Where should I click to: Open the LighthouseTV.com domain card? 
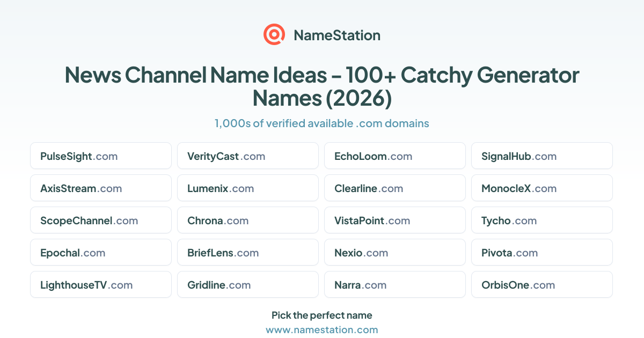tap(101, 284)
